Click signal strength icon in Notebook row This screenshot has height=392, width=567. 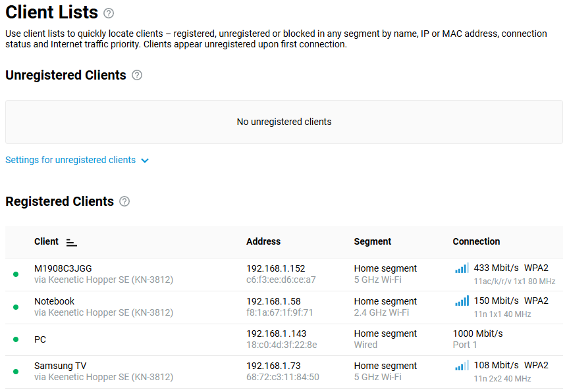click(x=462, y=301)
